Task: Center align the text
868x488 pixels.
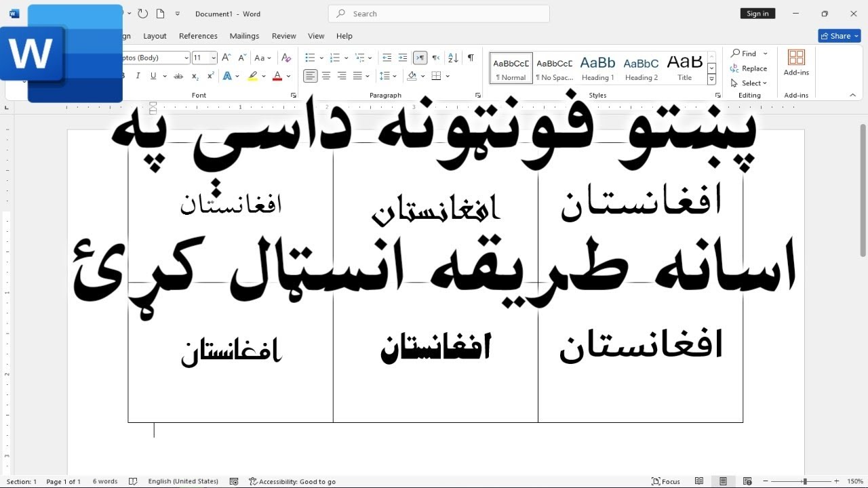Action: pos(326,76)
